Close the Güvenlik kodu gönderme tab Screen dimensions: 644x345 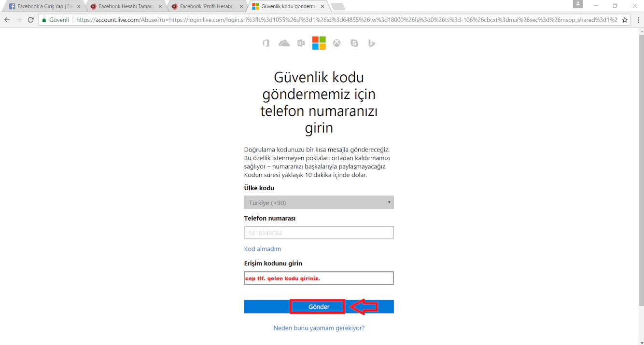[x=322, y=7]
